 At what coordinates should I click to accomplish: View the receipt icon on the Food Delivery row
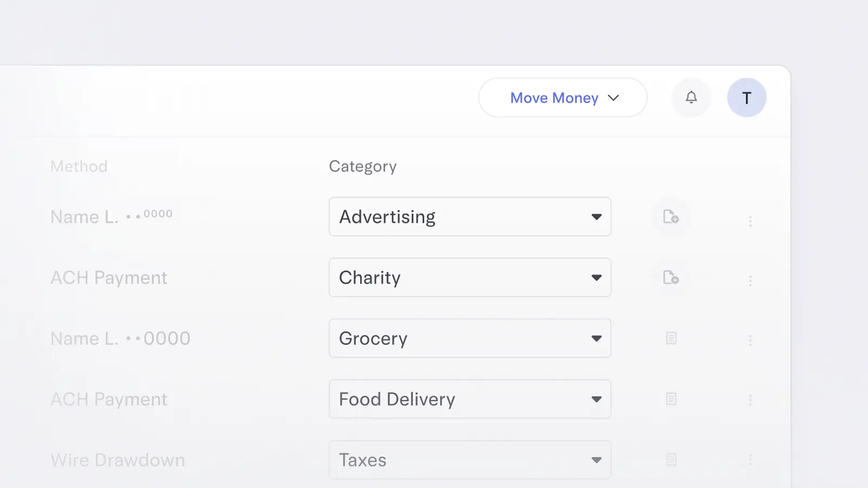(x=671, y=399)
